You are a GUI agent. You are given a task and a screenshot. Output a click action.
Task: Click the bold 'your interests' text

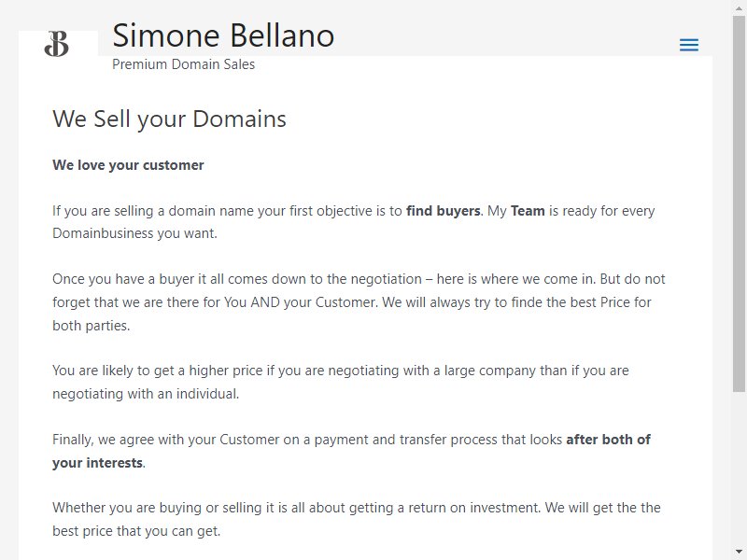coord(98,463)
